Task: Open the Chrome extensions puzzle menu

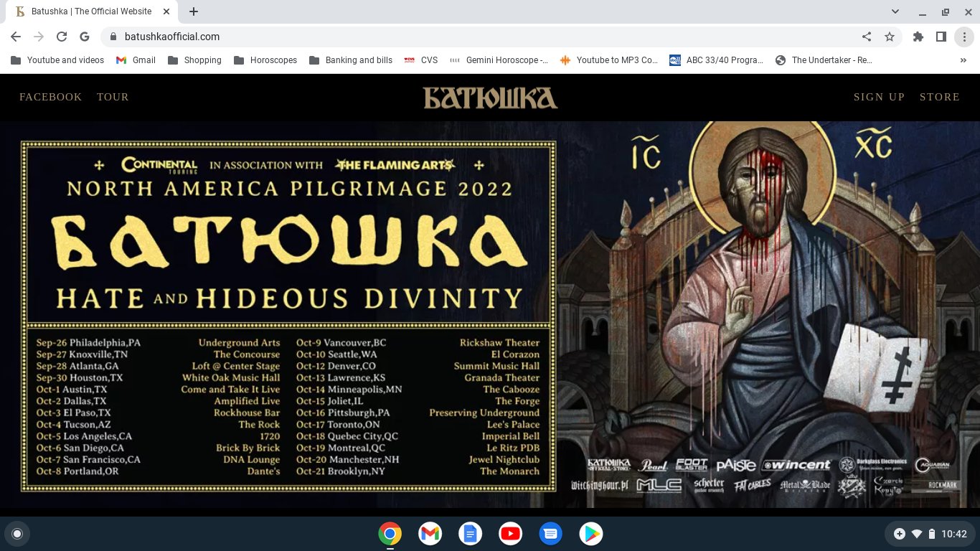Action: coord(918,37)
